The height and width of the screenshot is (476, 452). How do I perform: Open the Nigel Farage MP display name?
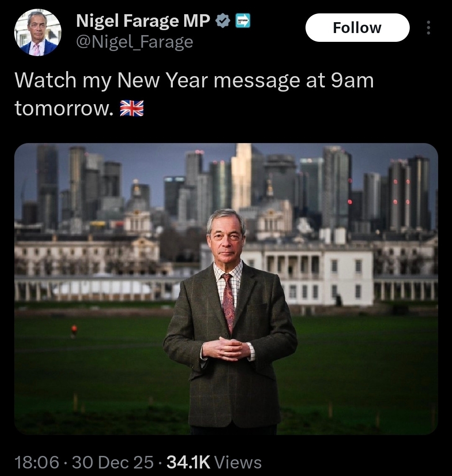[143, 21]
